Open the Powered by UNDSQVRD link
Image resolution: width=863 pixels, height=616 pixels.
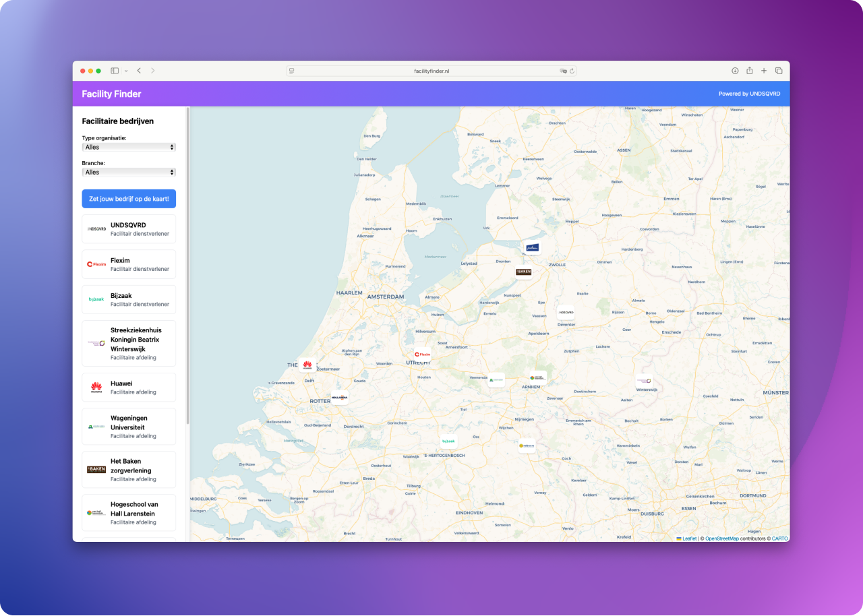click(x=750, y=94)
